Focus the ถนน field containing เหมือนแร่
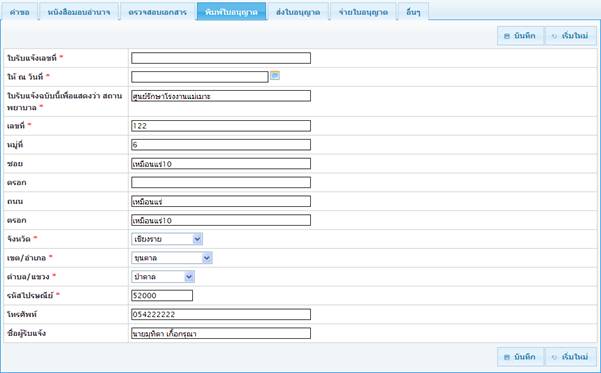Image resolution: width=601 pixels, height=373 pixels. click(x=221, y=201)
